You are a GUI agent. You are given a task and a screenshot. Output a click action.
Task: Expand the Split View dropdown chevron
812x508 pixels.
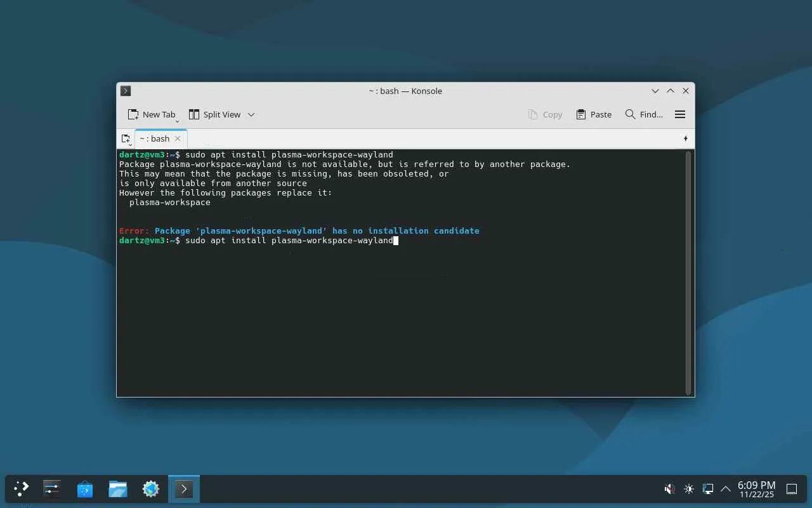251,114
